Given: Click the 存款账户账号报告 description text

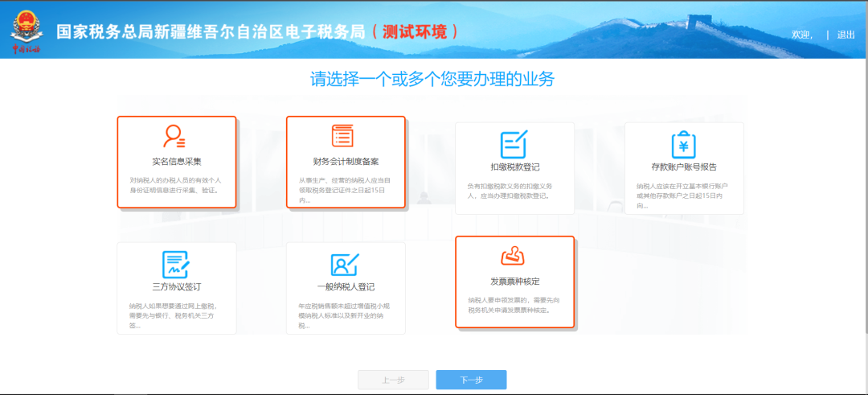Looking at the screenshot, I should [682, 196].
